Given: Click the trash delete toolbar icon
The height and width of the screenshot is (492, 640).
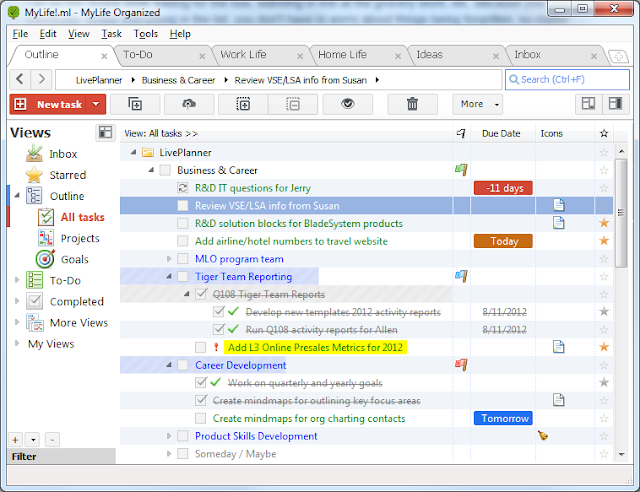Looking at the screenshot, I should tap(412, 105).
